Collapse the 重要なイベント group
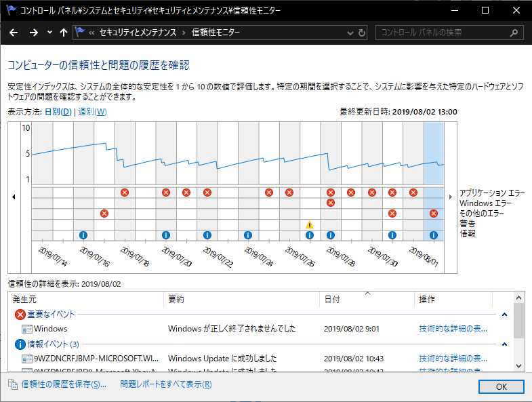Image resolution: width=532 pixels, height=402 pixels. 504,315
